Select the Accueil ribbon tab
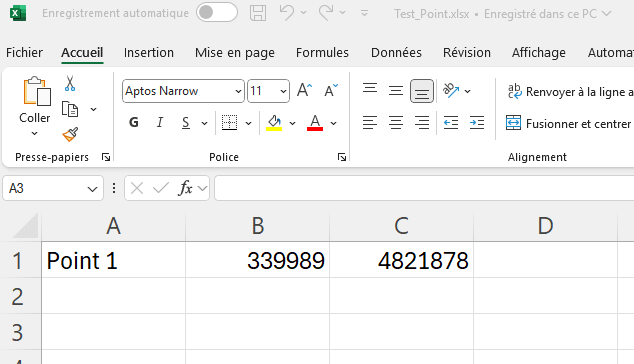 82,53
